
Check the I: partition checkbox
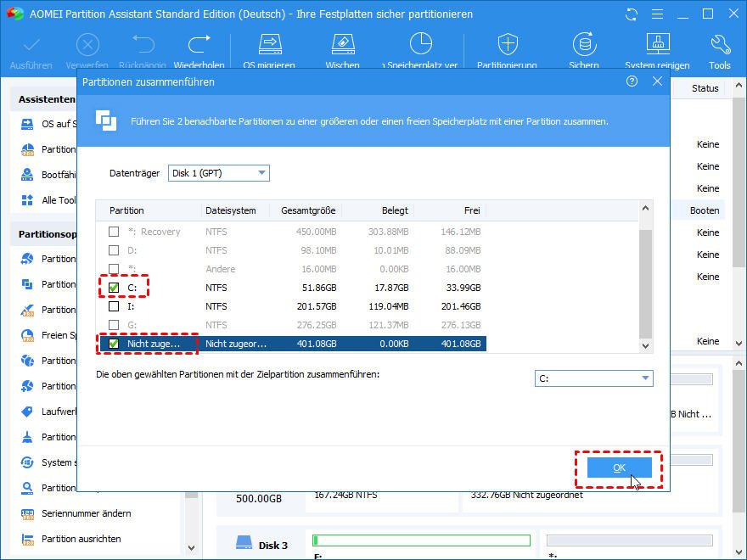[x=114, y=306]
